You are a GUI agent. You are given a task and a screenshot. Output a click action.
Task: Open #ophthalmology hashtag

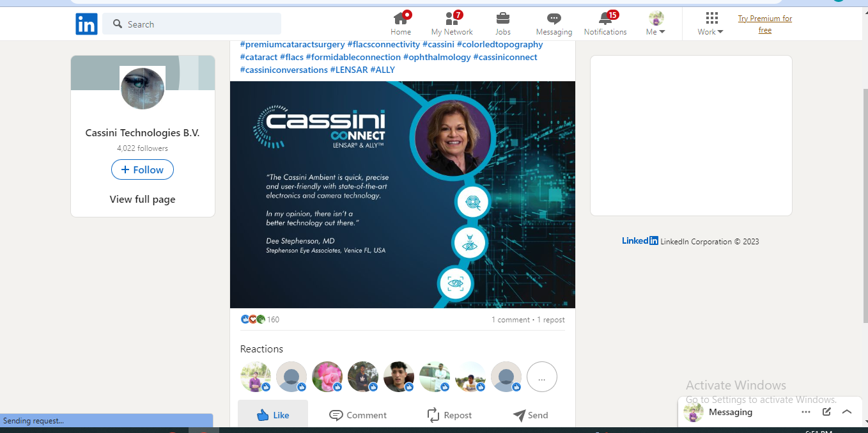pos(437,57)
